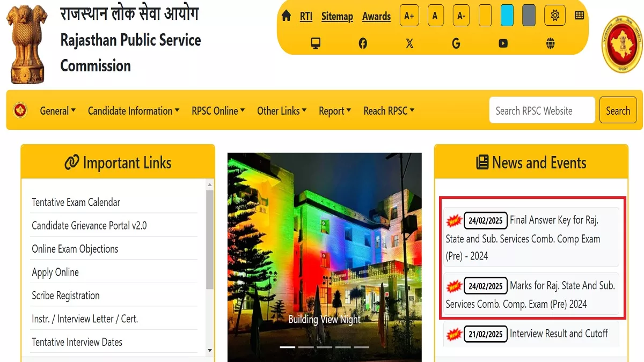Expand the General dropdown menu
Screen dimensions: 644x362
[57, 111]
